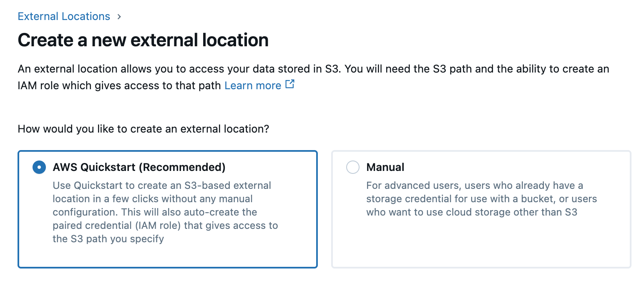Screen dimensions: 644x281
Task: Click the empty radio circle next to Manual
Action: click(353, 167)
